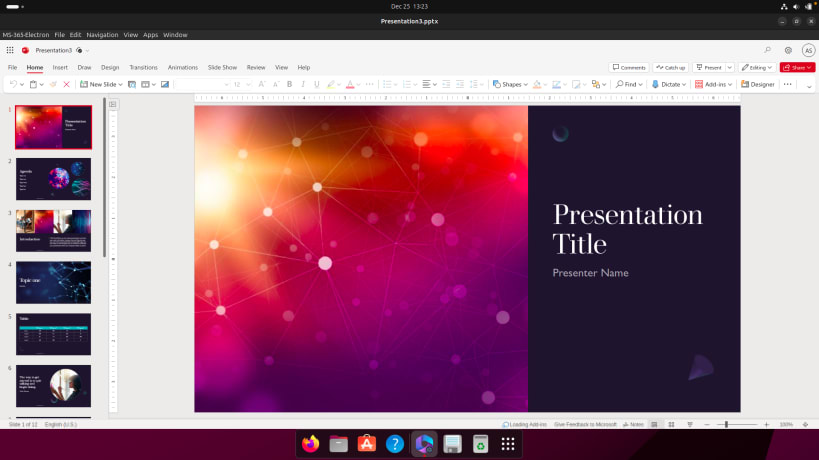
Task: Click the Present button
Action: tap(709, 67)
